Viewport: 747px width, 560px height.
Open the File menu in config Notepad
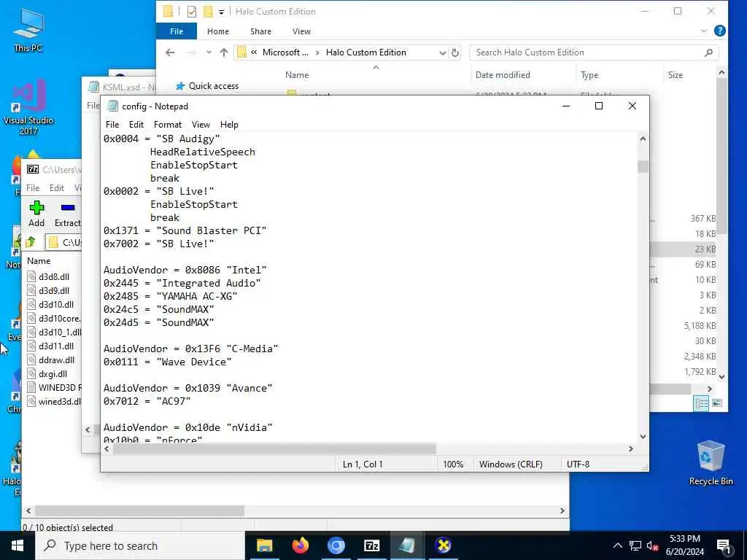tap(112, 124)
